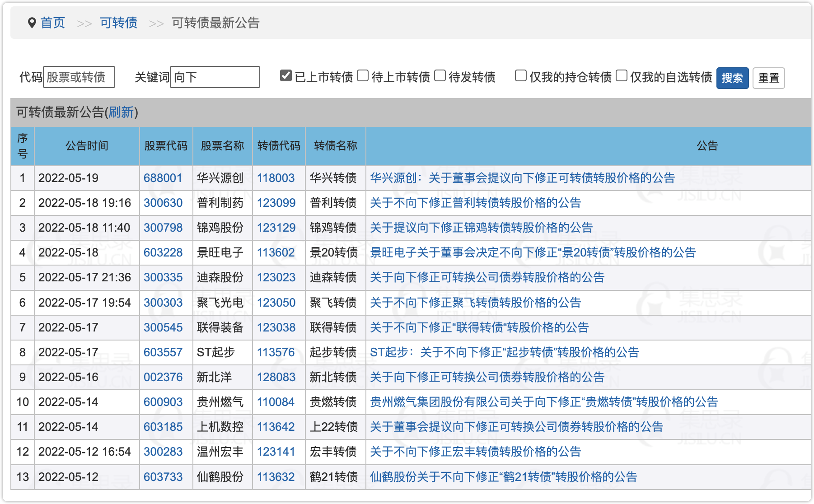This screenshot has width=814, height=504.
Task: Open stock code 688001 link
Action: click(x=163, y=178)
